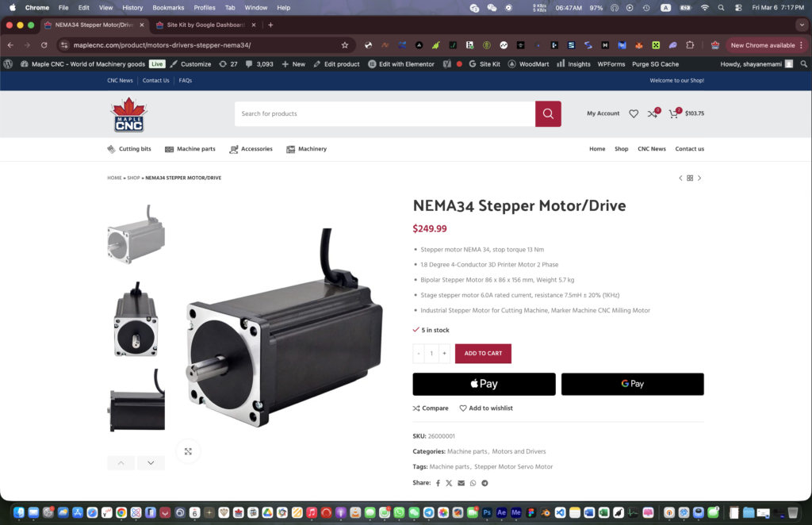Screen dimensions: 812x525
Task: Pay with the Apple Pay button
Action: pos(484,384)
